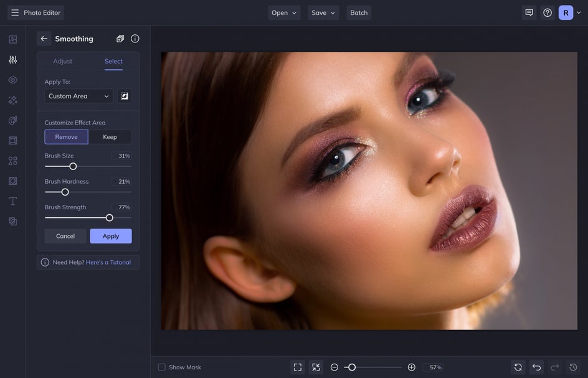This screenshot has height=378, width=588.
Task: Enable the Show Mask checkbox
Action: 161,367
